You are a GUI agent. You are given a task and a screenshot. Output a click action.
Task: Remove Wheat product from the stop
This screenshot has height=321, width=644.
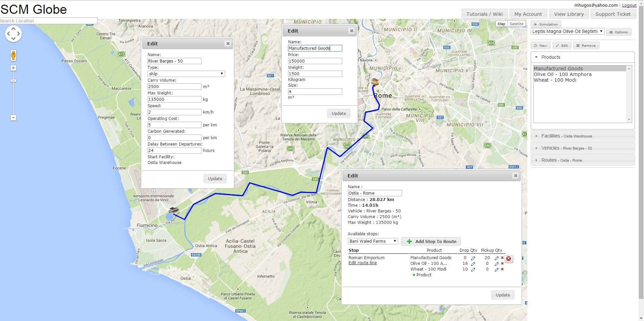pos(502,269)
